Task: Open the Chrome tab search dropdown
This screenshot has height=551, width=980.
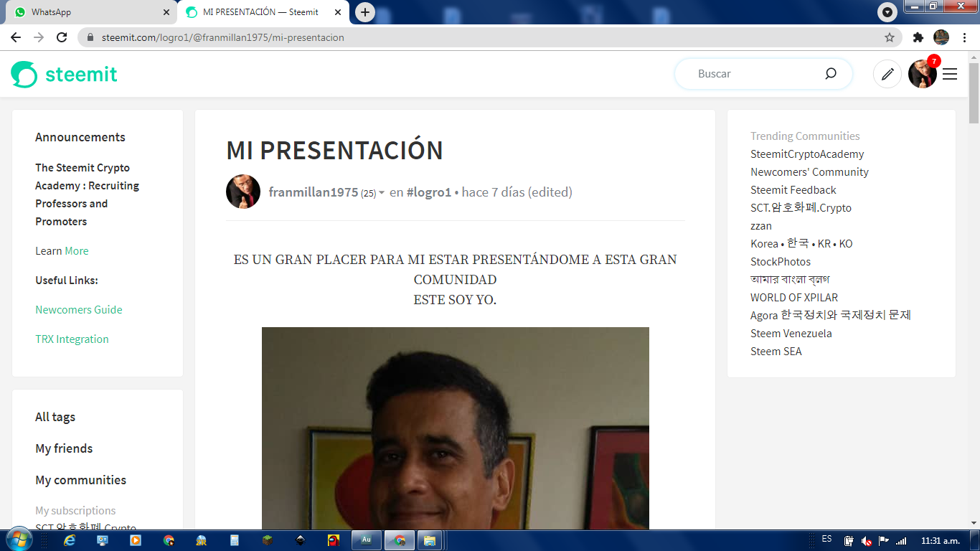Action: pyautogui.click(x=887, y=12)
